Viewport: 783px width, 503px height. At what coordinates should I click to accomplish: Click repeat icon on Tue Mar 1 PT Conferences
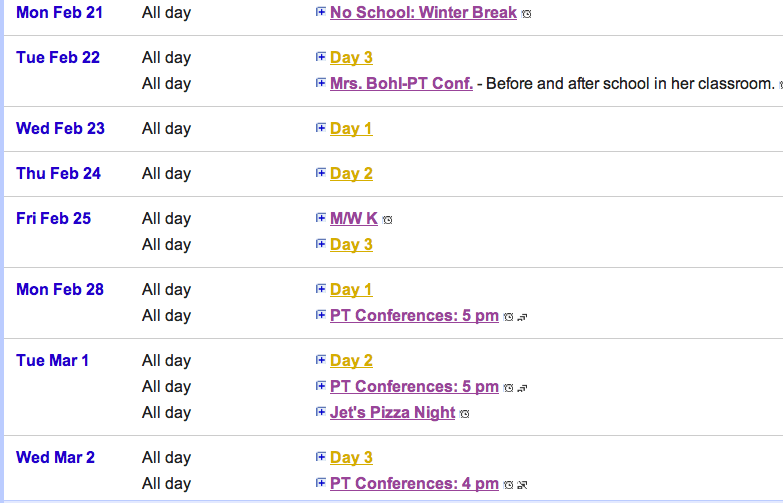click(522, 388)
